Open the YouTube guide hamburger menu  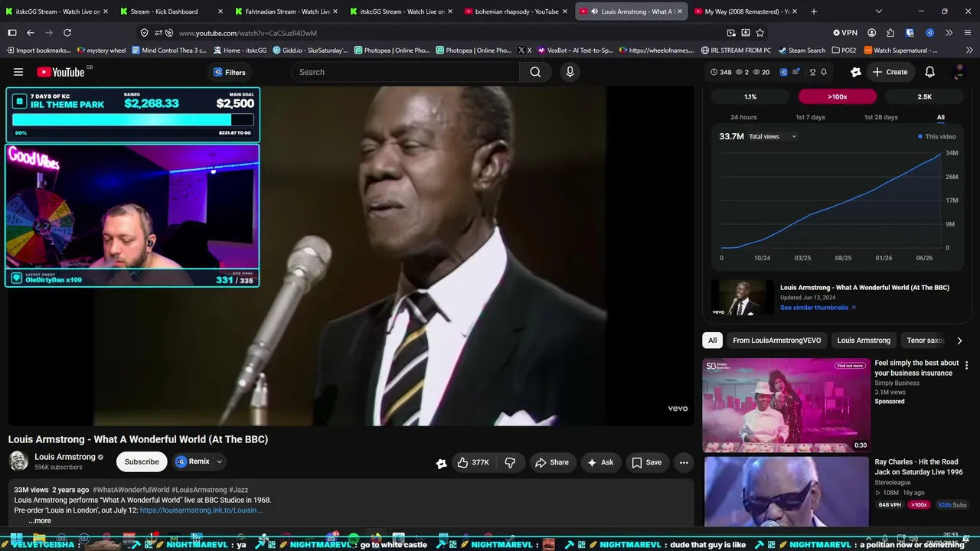(18, 72)
